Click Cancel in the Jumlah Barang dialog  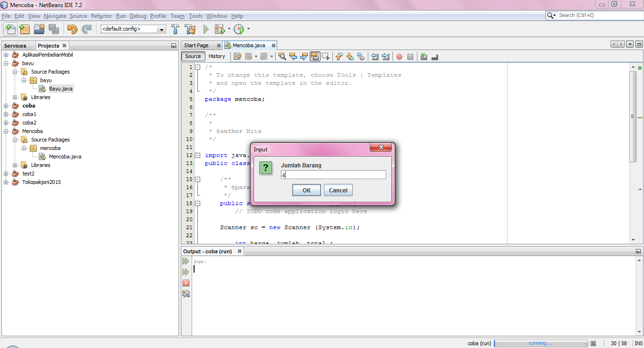(338, 190)
